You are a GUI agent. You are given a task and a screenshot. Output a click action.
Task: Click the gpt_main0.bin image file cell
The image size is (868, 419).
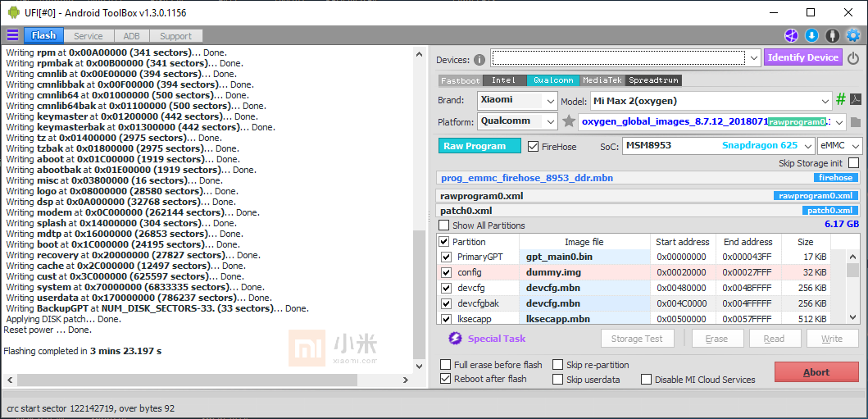click(584, 257)
